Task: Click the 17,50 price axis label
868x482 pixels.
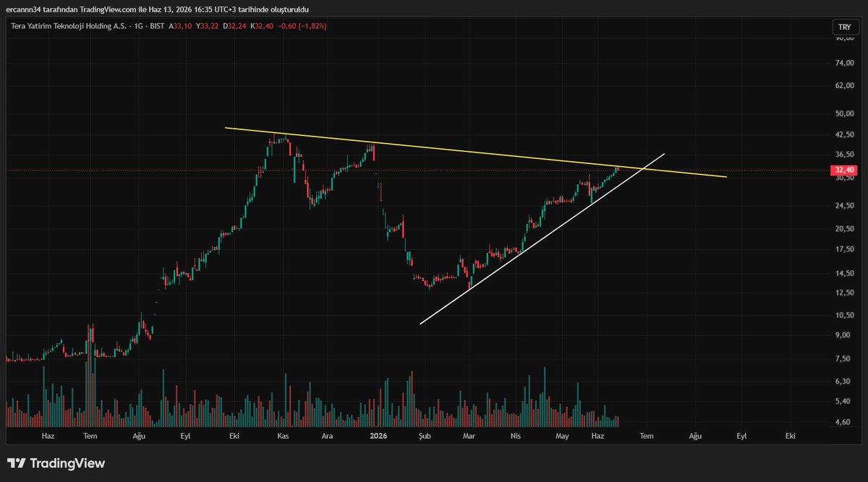Action: (845, 249)
